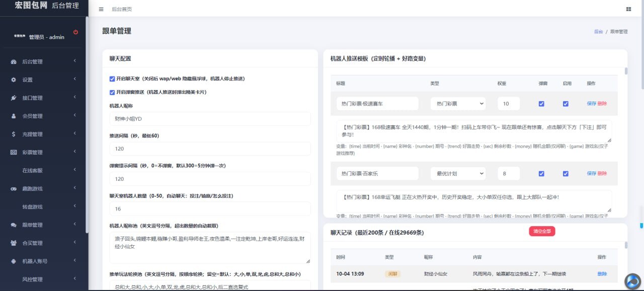Click the 彩票管理 icon
This screenshot has height=291, width=644.
[x=14, y=152]
